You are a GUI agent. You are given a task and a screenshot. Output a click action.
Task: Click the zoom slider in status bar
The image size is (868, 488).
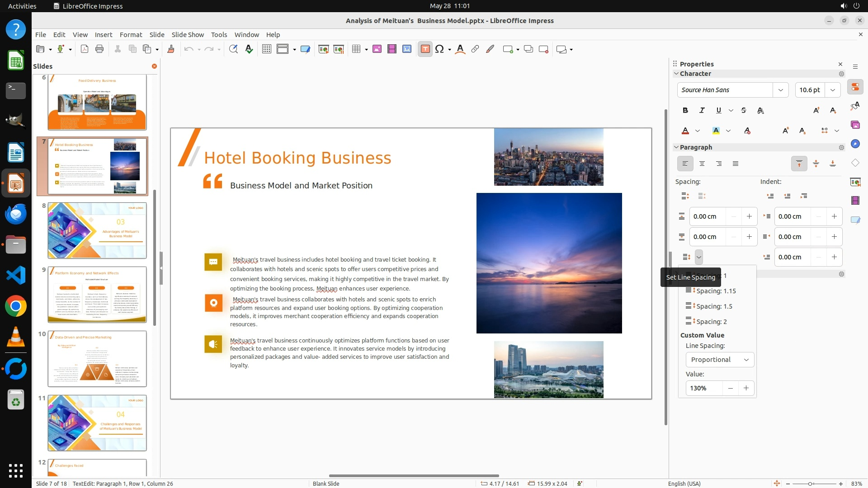(x=810, y=483)
